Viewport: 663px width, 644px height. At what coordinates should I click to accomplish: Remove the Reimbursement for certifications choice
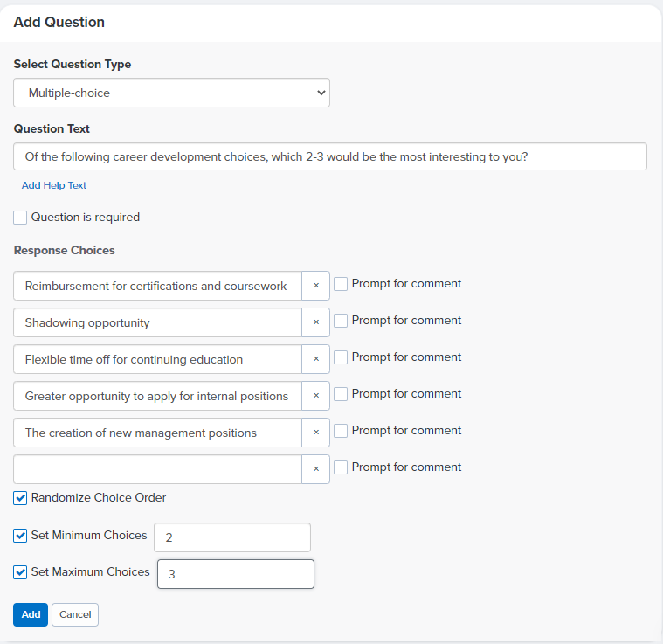coord(316,286)
